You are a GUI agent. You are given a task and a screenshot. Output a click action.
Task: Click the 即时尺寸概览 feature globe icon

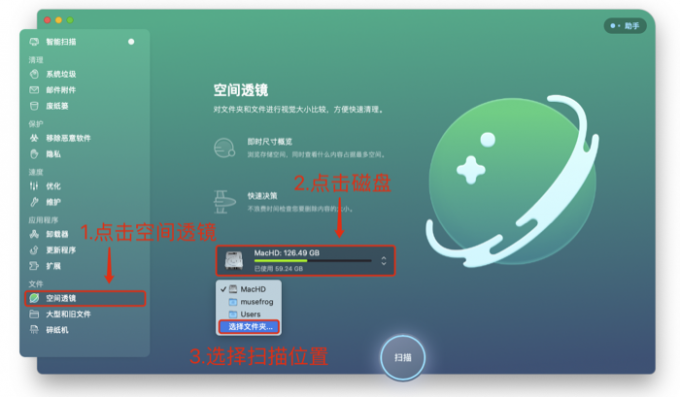[x=224, y=148]
